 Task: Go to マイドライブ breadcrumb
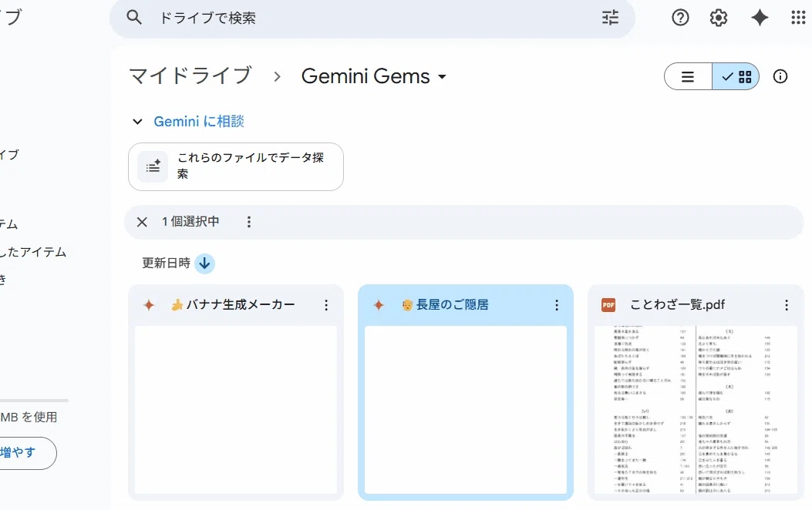190,76
